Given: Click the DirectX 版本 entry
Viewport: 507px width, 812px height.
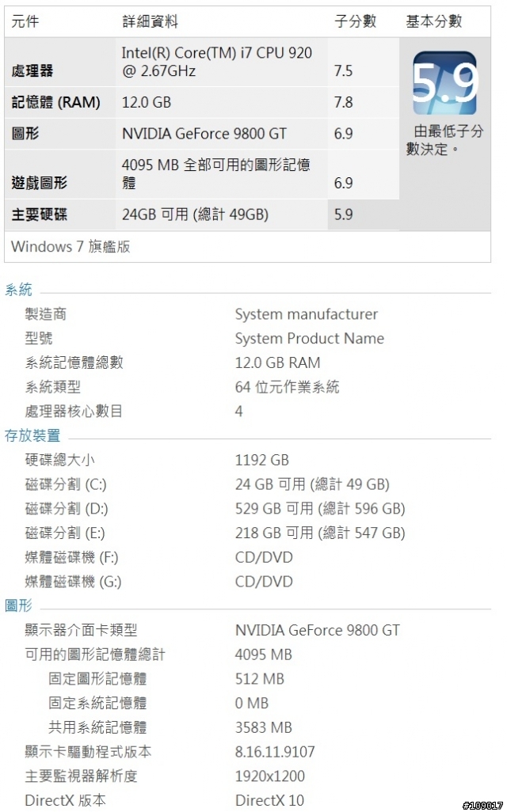Looking at the screenshot, I should point(65,801).
